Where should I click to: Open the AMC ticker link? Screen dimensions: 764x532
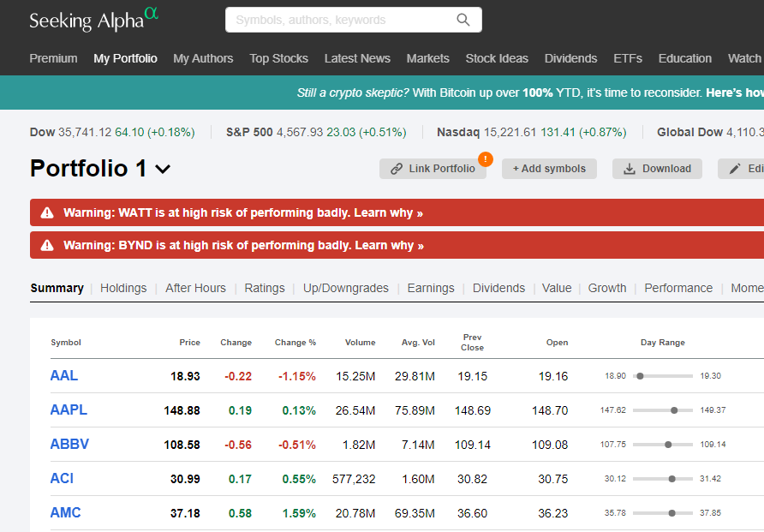[x=65, y=512]
